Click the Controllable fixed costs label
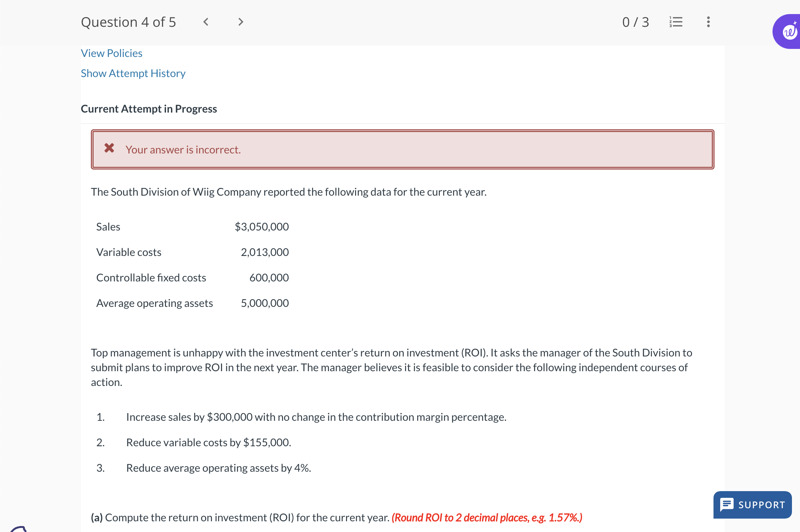 pyautogui.click(x=151, y=277)
